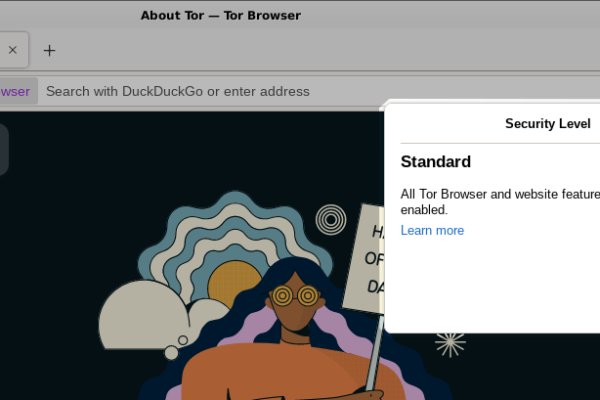Click the concentric circles spiral graphic
The height and width of the screenshot is (400, 600).
[330, 219]
